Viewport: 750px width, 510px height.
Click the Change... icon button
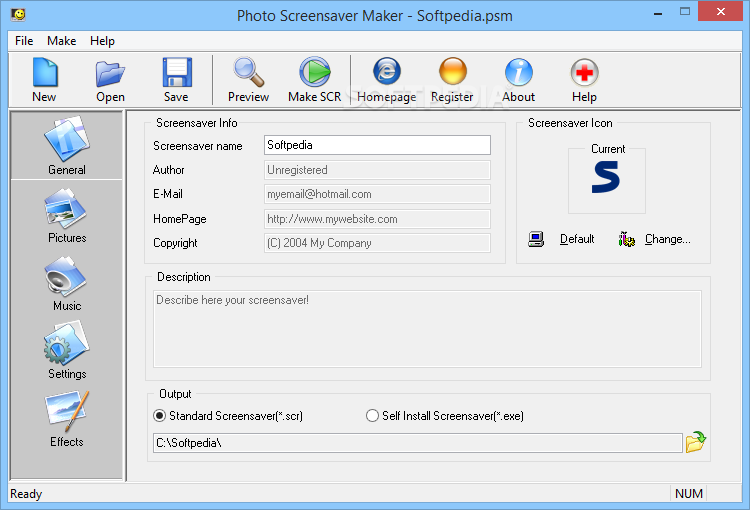[654, 239]
